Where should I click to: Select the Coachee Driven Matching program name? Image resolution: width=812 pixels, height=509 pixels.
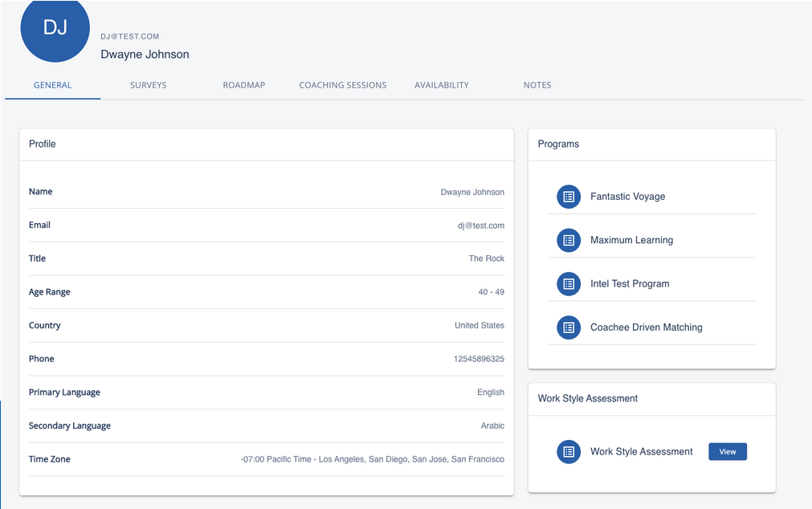pos(646,328)
